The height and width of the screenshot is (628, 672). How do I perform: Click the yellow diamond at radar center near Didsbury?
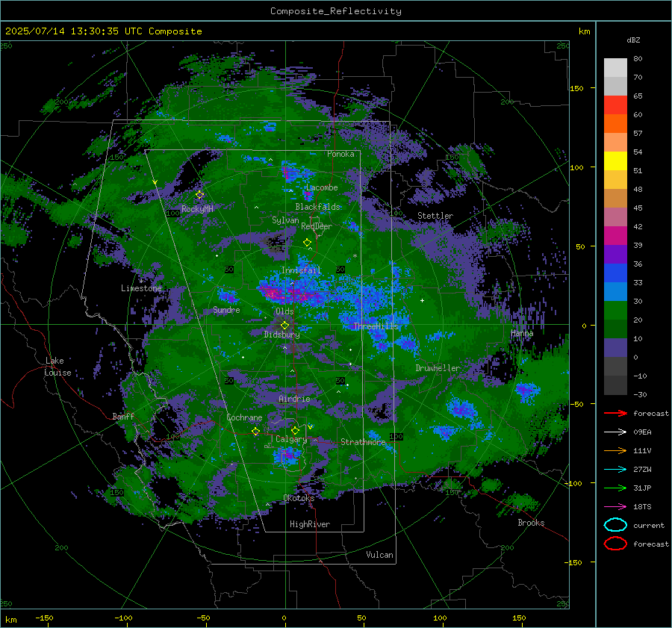[x=284, y=326]
